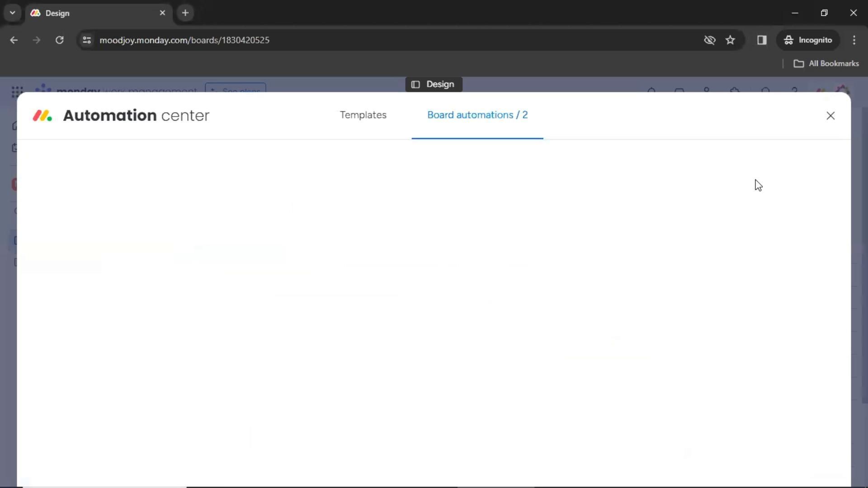Click the Incognito profile button

click(808, 40)
